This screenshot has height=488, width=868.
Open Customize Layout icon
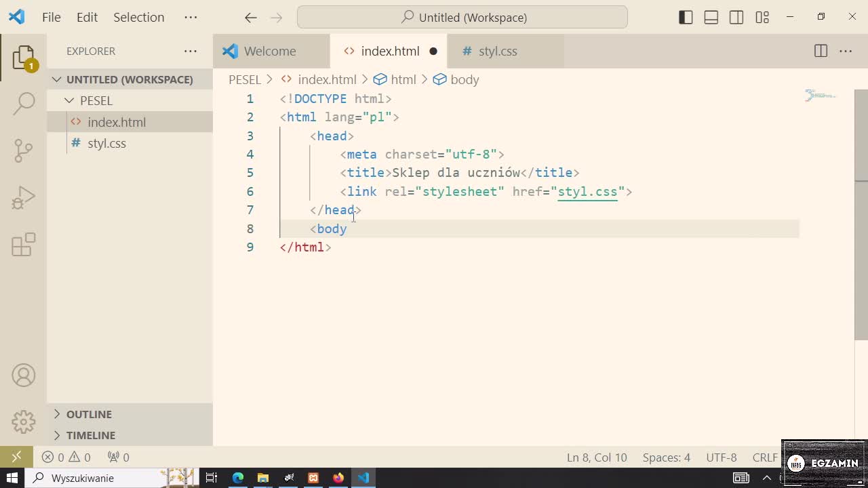point(762,18)
